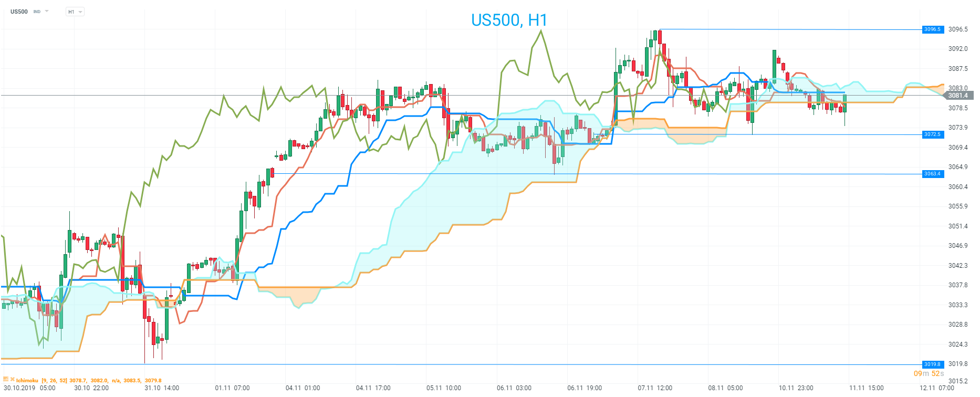Click the 3051.4 price axis label
This screenshot has width=980, height=397.
pyautogui.click(x=957, y=226)
